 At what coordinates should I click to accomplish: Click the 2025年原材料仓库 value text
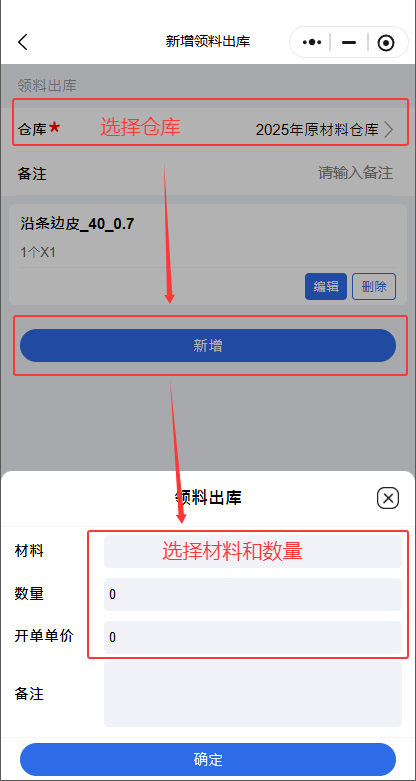click(x=317, y=130)
